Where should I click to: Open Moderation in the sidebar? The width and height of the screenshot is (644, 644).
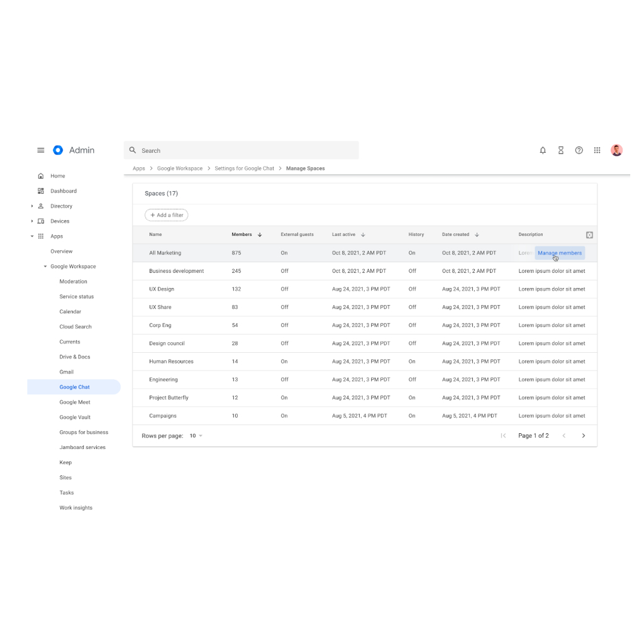click(73, 281)
